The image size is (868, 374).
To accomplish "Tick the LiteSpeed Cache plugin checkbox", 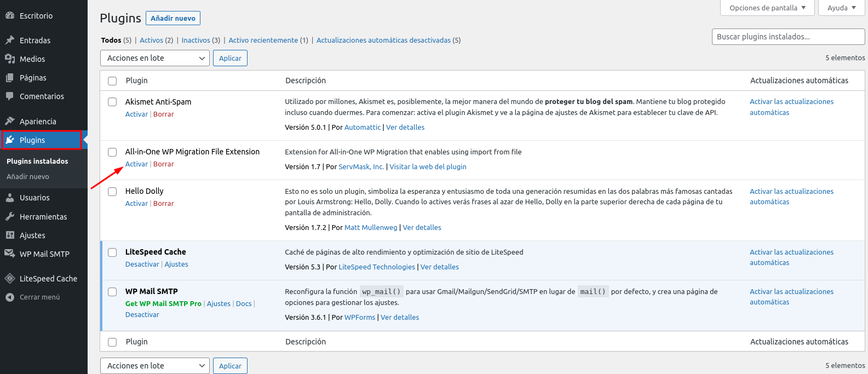I will coord(112,252).
